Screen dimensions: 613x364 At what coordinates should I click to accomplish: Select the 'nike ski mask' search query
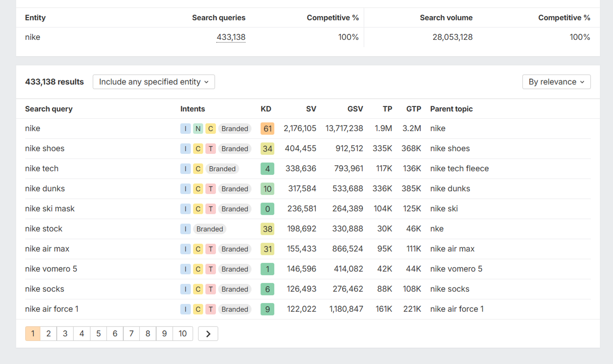50,209
